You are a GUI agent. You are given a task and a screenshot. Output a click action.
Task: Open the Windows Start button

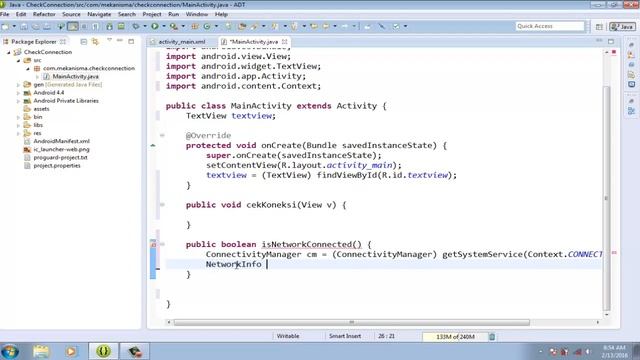[x=10, y=351]
